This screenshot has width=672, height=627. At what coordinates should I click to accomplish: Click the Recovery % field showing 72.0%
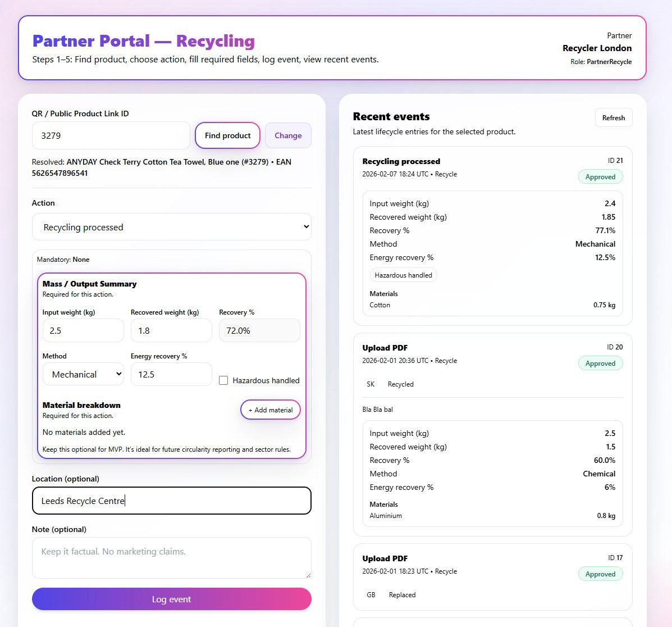259,330
